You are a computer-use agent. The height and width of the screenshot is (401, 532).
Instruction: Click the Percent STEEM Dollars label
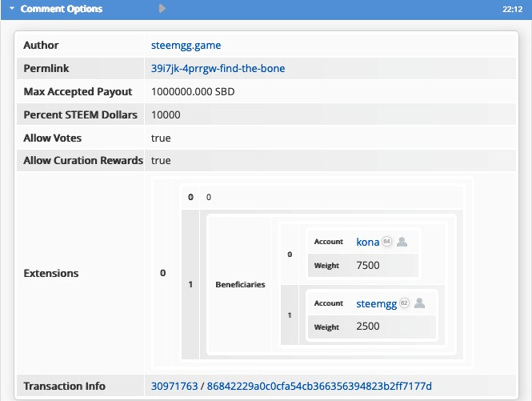coord(81,114)
